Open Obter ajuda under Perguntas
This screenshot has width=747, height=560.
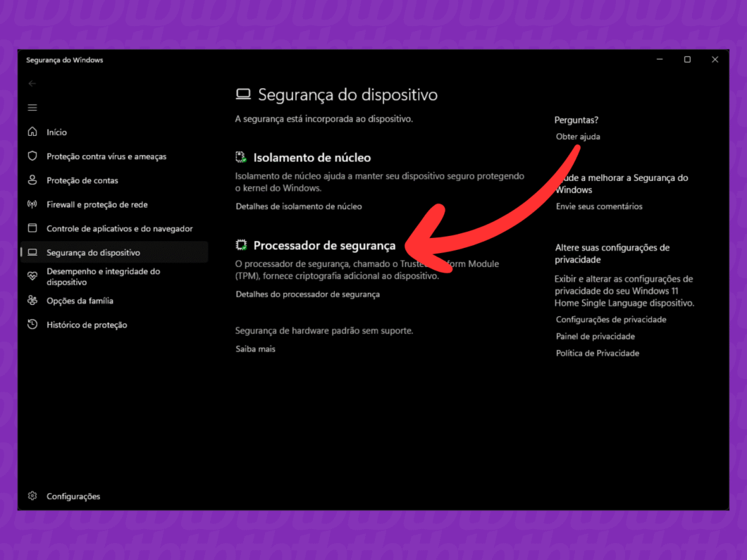tap(578, 137)
